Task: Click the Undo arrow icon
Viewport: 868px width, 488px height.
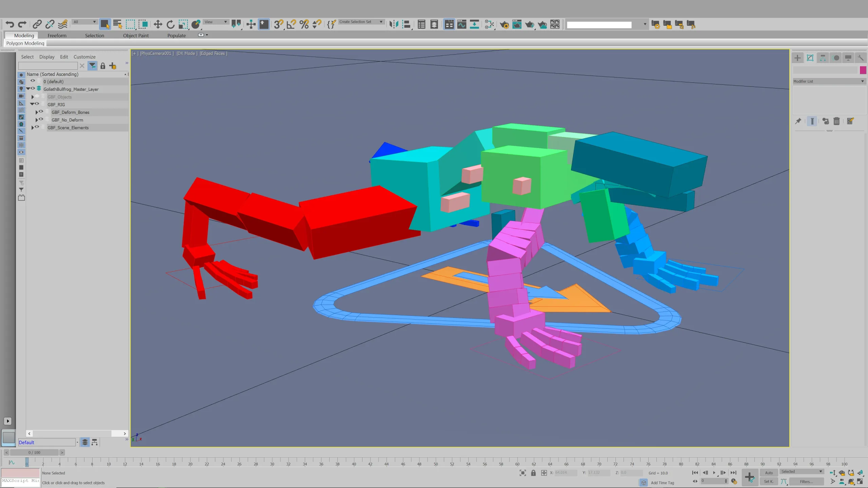Action: [x=10, y=24]
